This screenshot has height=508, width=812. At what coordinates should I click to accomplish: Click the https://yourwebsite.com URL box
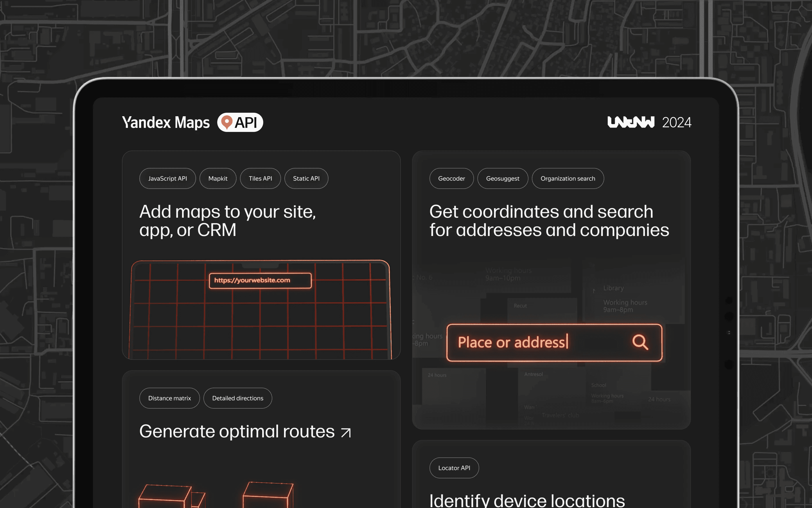click(260, 280)
